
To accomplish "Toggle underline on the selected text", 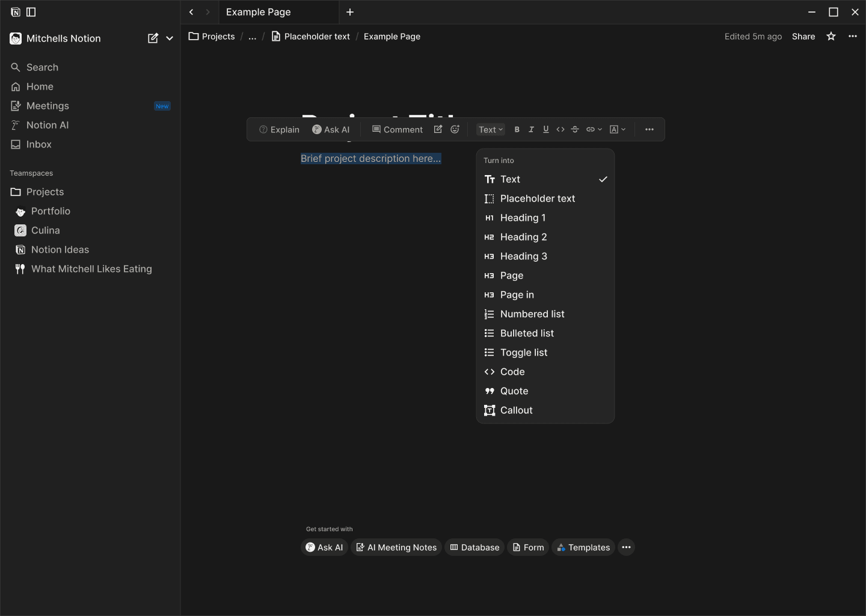I will (545, 129).
